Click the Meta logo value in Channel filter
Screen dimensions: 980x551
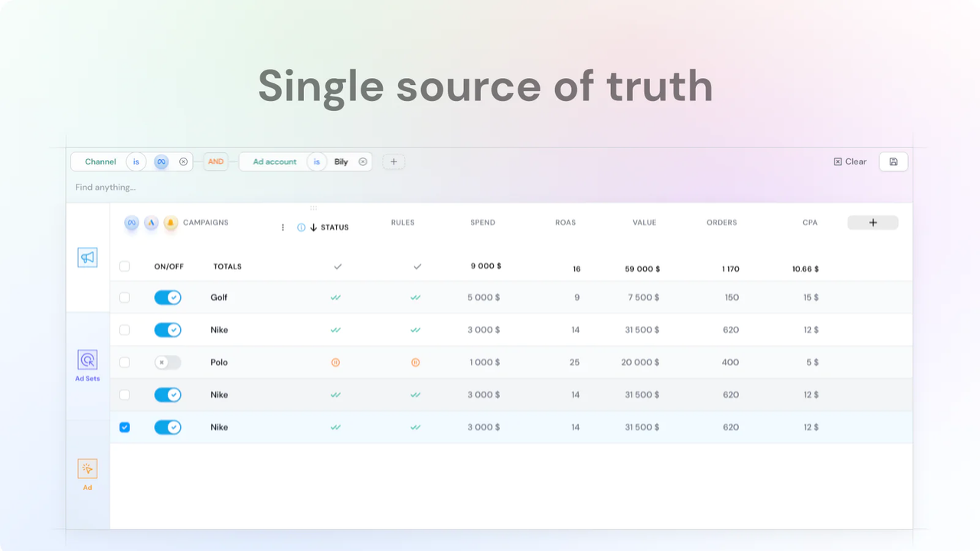(161, 161)
